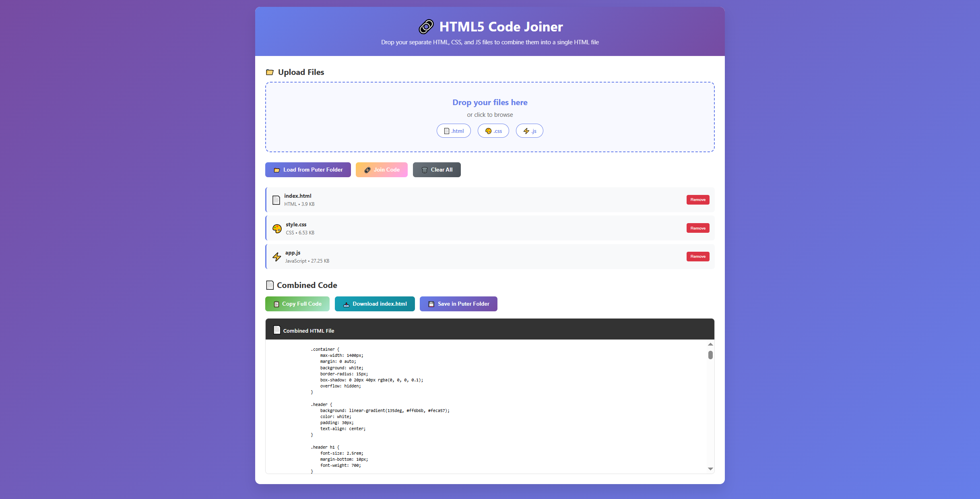The image size is (980, 499).
Task: Click the trash icon on the Clear All button
Action: [424, 170]
